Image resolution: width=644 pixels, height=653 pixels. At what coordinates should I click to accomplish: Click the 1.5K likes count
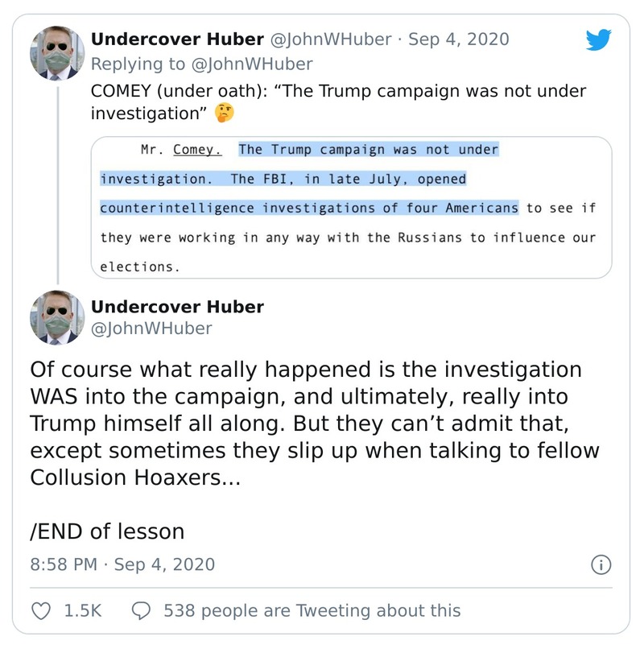[82, 611]
